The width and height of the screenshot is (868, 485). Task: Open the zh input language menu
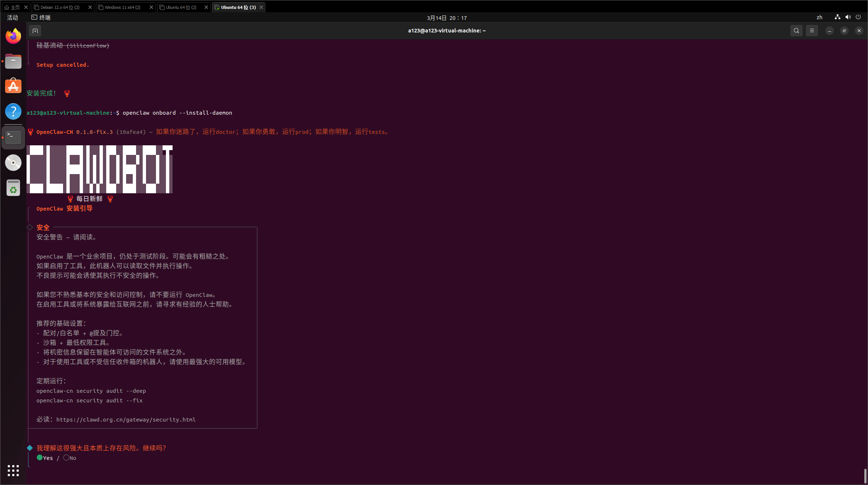tap(819, 17)
